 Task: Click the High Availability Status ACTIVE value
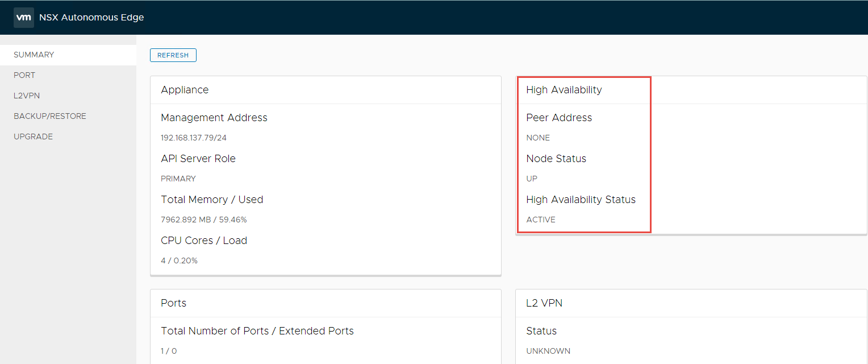(x=541, y=220)
